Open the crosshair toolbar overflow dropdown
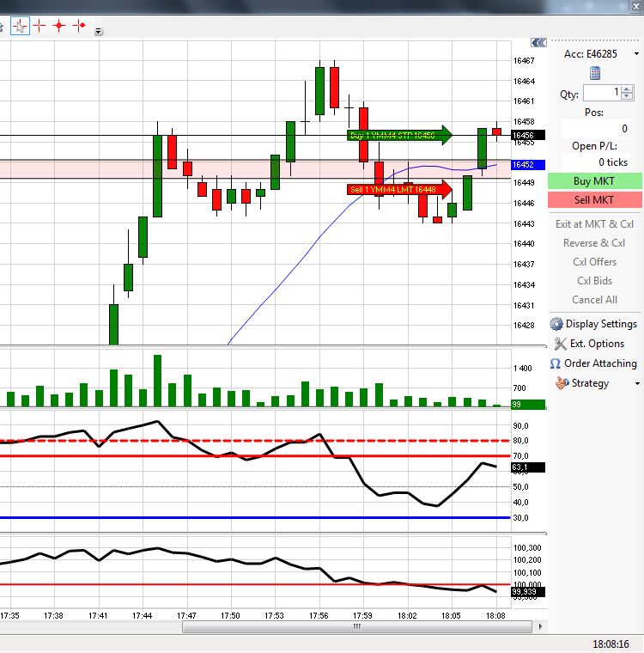The image size is (644, 653). point(98,31)
